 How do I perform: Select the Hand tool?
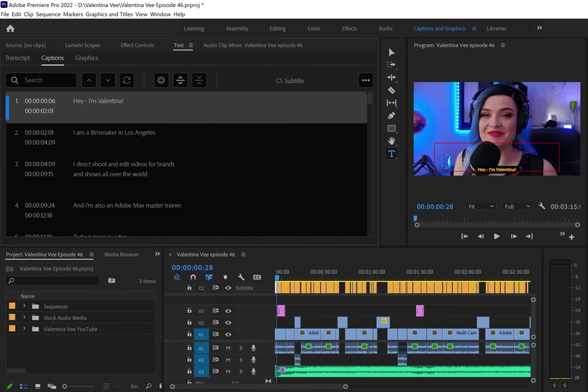click(392, 141)
